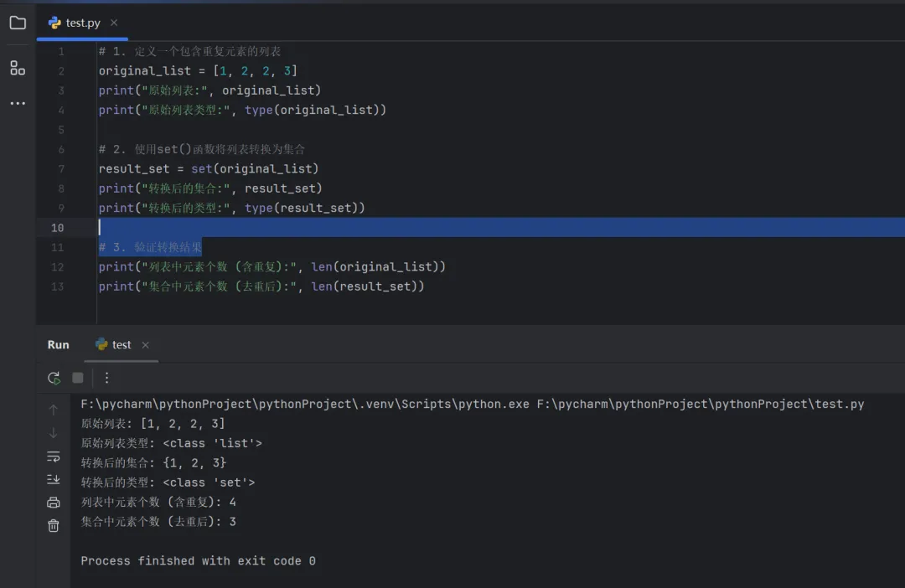Screen dimensions: 905x588
Task: Click line number 10 in the gutter
Action: (x=57, y=228)
